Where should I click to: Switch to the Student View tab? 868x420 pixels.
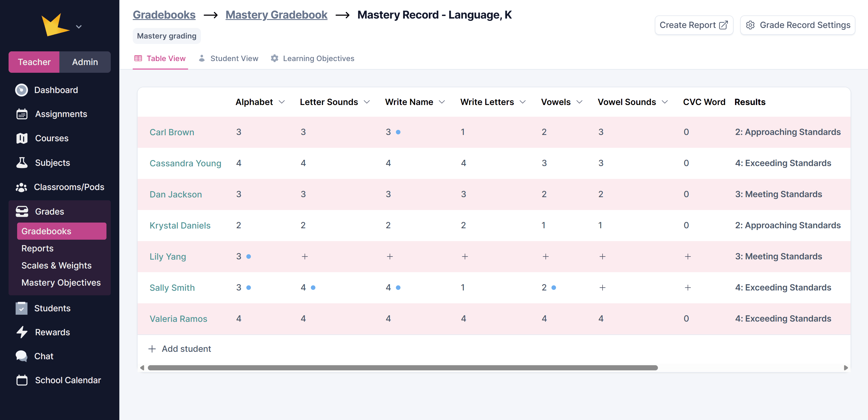(x=229, y=58)
